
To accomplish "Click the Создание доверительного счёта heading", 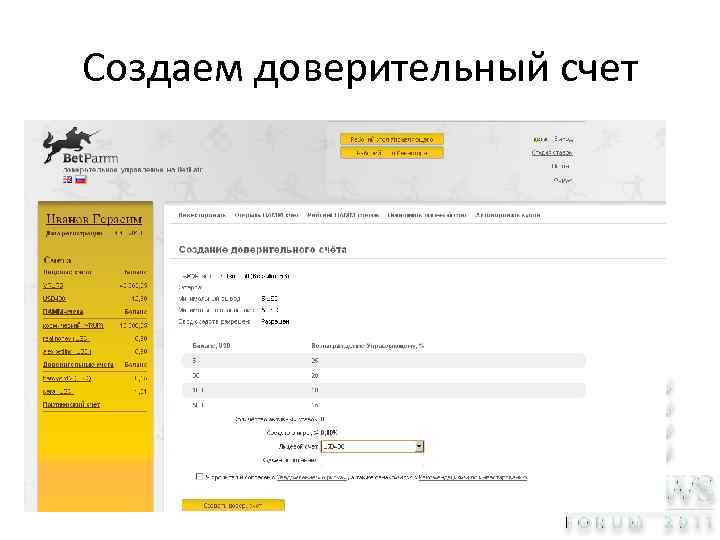I will point(263,250).
